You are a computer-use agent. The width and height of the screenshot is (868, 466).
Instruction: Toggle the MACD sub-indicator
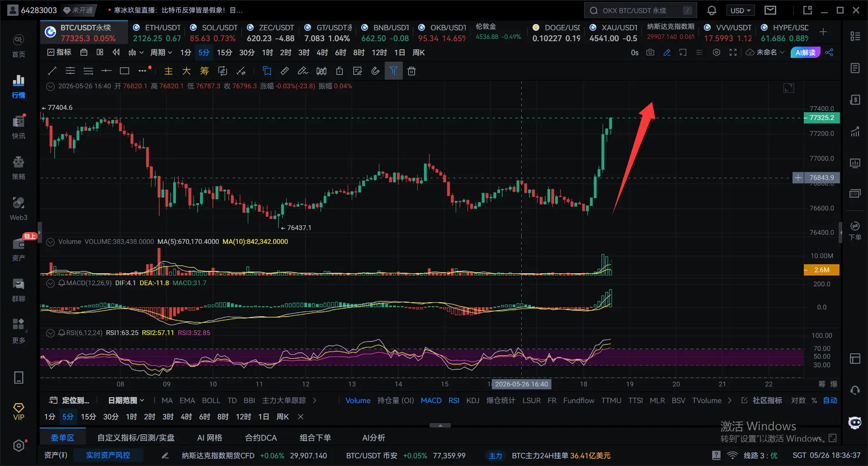(431, 400)
